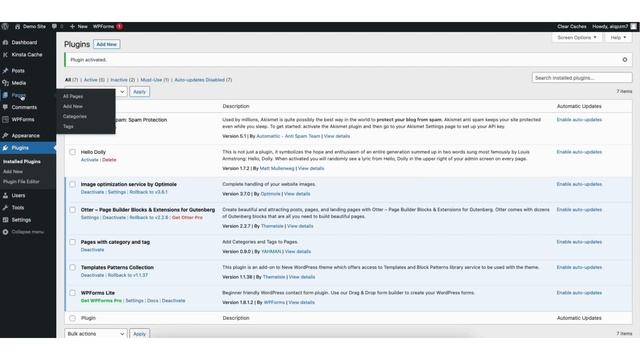Choose Tags in Pages flyout
This screenshot has height=360, width=640.
click(68, 127)
